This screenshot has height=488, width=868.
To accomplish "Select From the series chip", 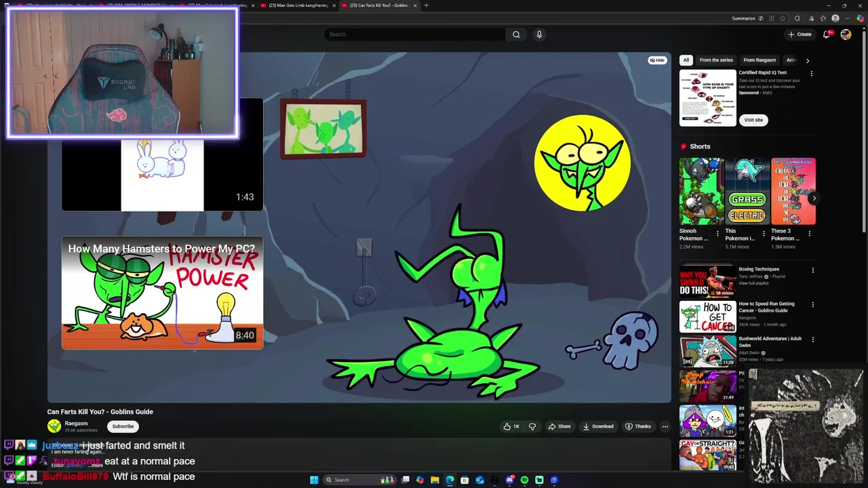I will [x=716, y=60].
